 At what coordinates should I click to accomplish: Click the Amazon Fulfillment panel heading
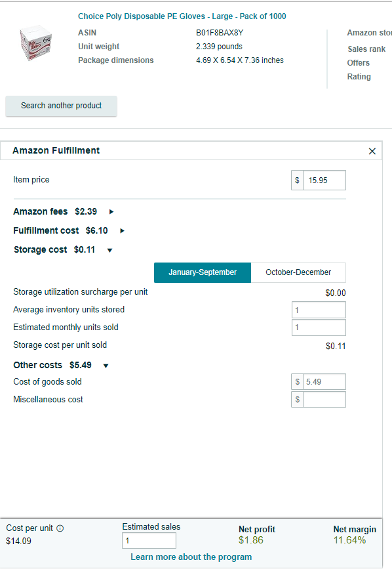click(56, 150)
